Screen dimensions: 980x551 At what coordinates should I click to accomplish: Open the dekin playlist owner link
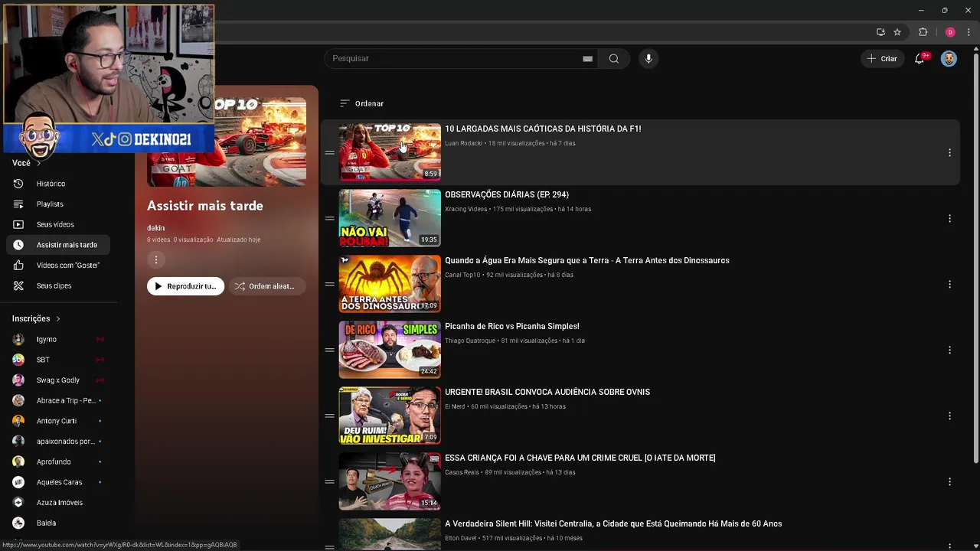[x=155, y=228]
